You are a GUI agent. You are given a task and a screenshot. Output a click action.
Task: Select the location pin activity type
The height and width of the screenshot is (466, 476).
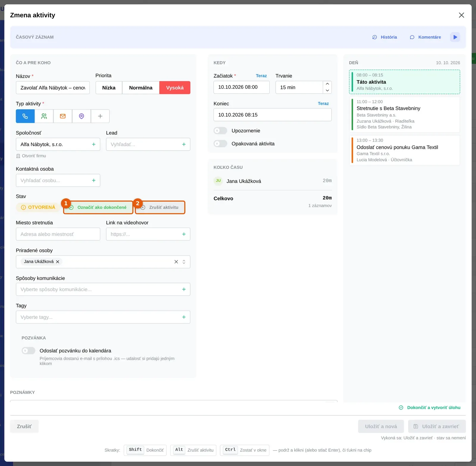pos(82,116)
